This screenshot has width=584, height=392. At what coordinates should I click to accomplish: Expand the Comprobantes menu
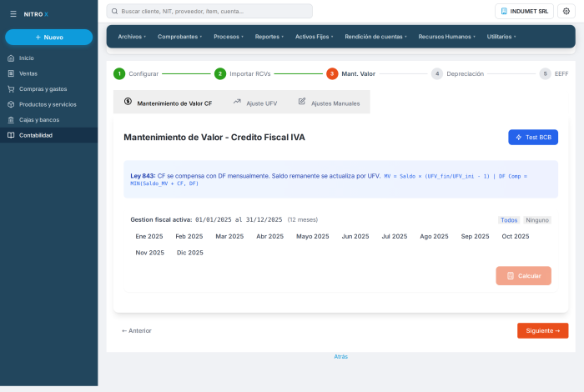point(179,37)
